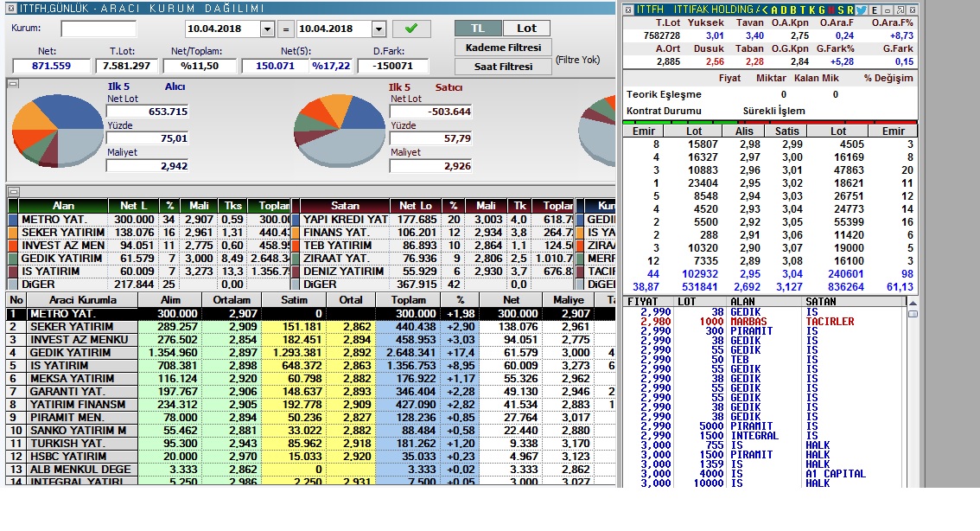Switch values to Lot
Screen dimensions: 980x531
click(526, 29)
